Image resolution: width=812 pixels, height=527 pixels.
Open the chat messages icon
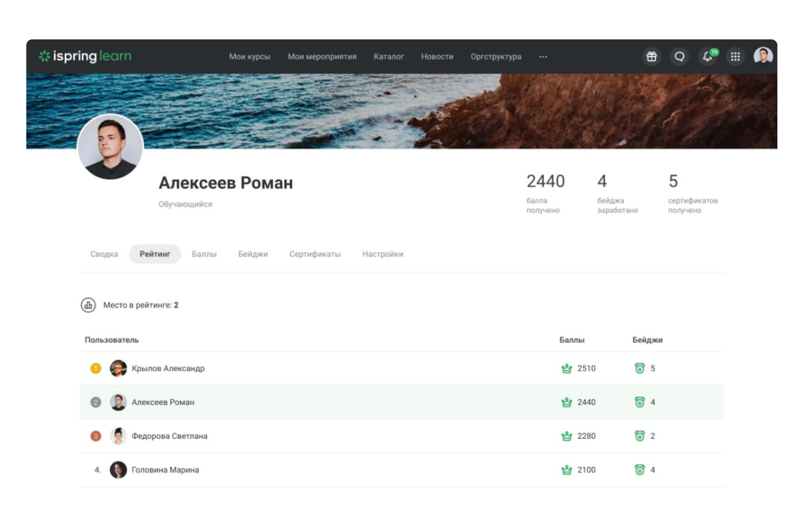(679, 57)
